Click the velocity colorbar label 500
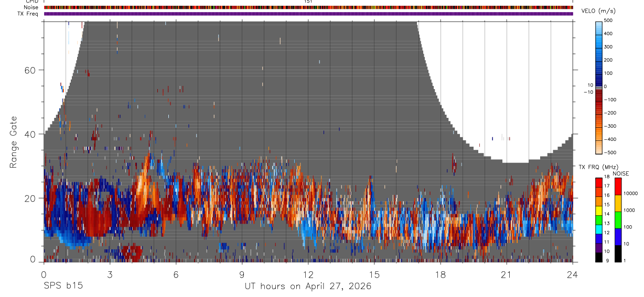 608,20
